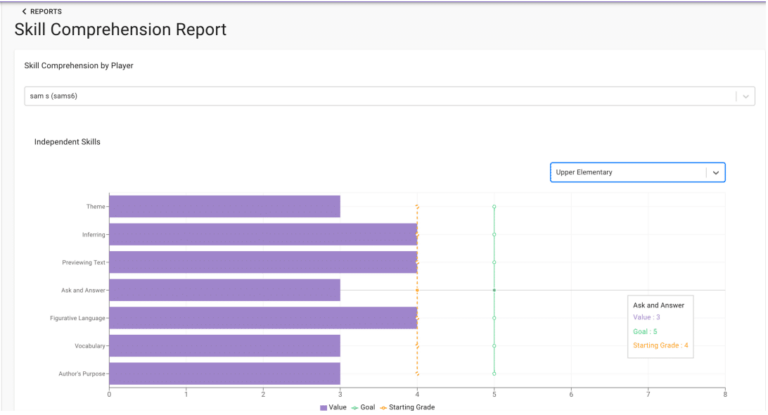768x415 pixels.
Task: Go back via the REPORTS link
Action: [45, 11]
